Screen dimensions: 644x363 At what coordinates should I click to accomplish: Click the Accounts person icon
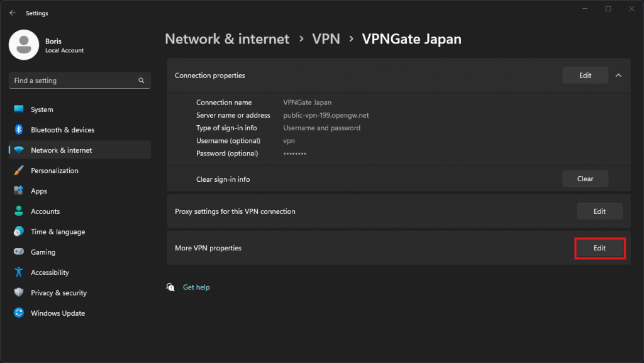19,211
